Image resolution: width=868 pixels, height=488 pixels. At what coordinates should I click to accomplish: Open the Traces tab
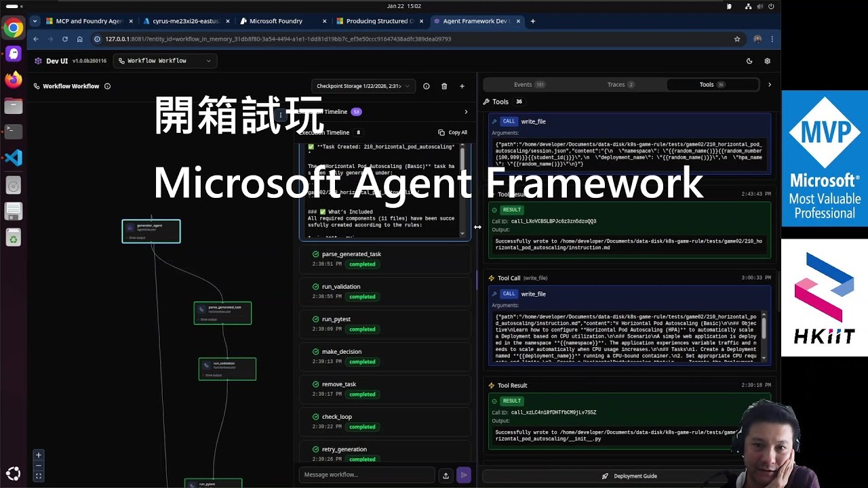tap(620, 85)
